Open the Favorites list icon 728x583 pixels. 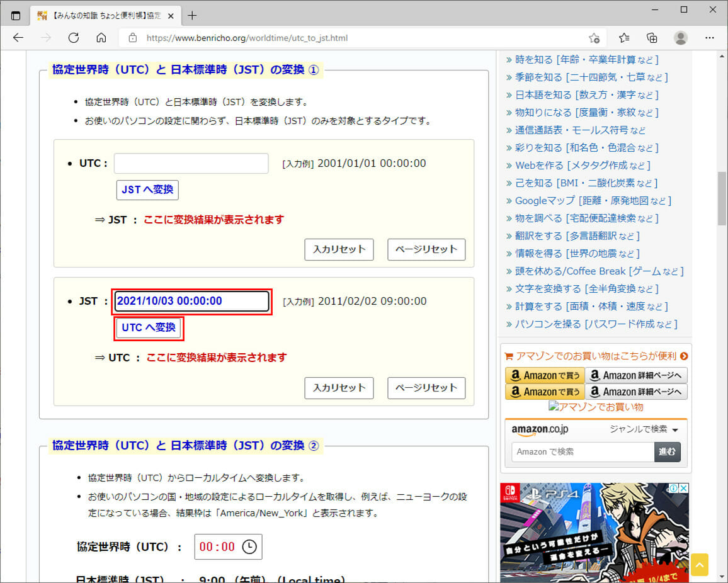click(x=624, y=38)
